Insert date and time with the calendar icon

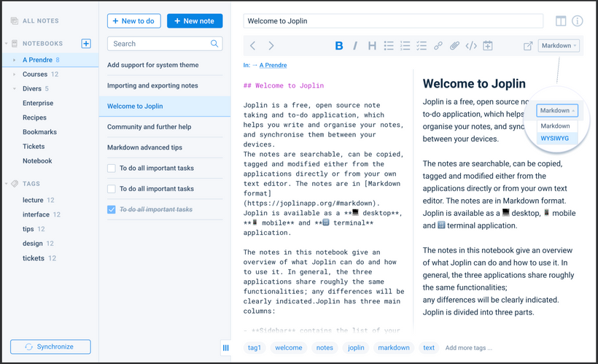click(x=488, y=46)
